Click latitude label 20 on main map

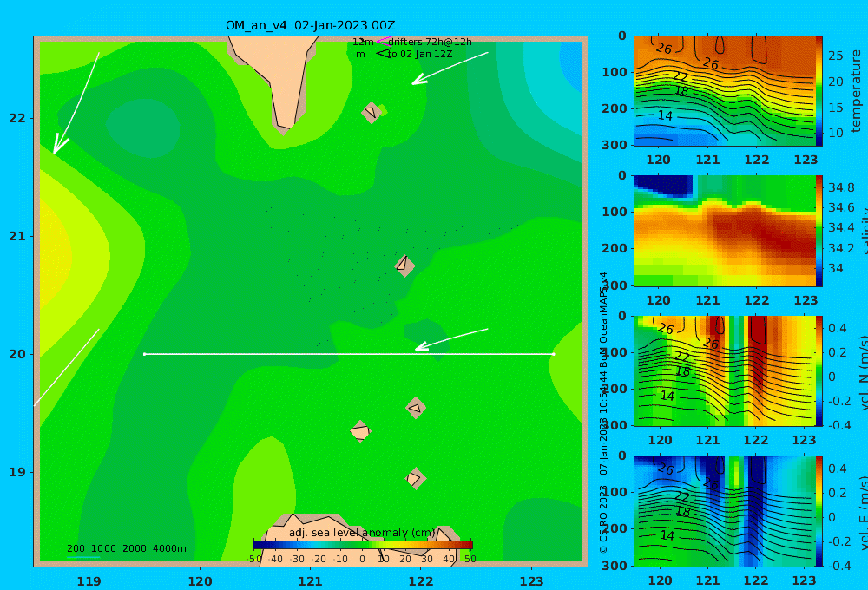tap(17, 354)
